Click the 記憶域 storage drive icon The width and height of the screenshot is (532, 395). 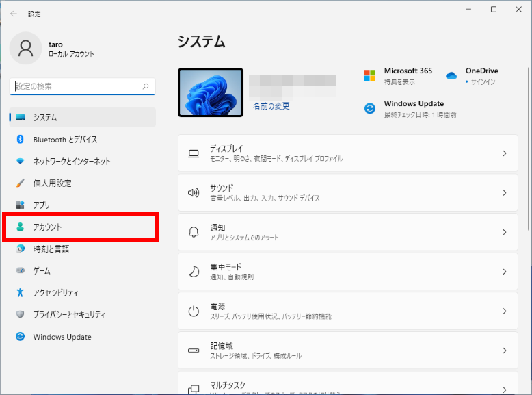[194, 351]
